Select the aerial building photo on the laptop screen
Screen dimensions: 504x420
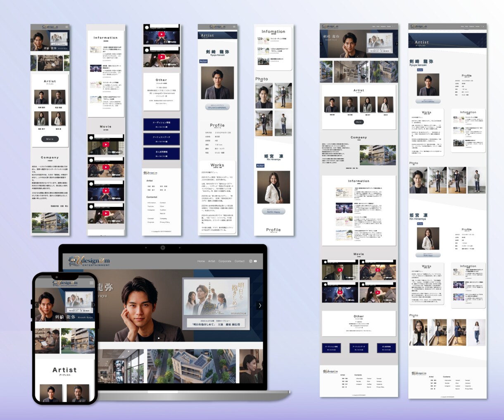(x=192, y=366)
